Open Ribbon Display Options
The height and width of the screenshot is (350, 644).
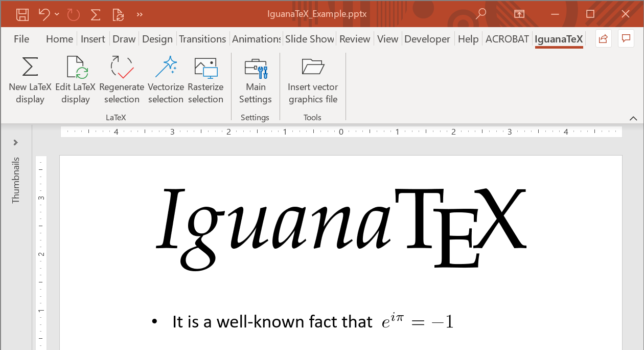pos(519,14)
